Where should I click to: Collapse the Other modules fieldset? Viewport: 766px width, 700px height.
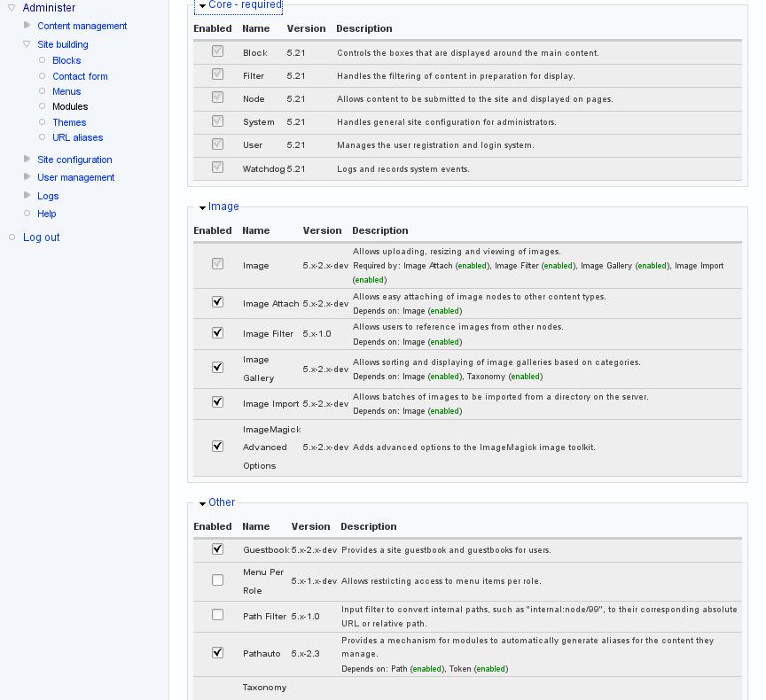(x=222, y=502)
